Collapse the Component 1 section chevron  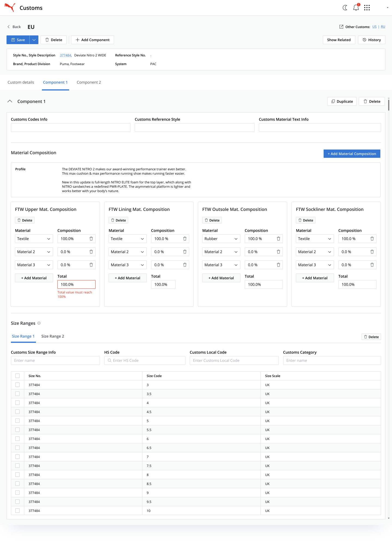click(x=10, y=101)
